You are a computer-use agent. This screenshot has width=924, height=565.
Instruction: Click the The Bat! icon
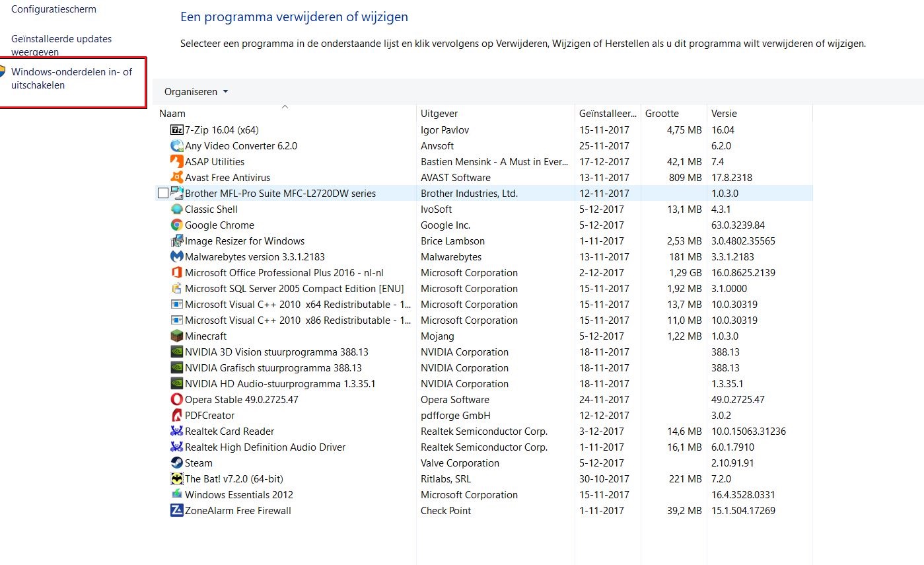[x=177, y=479]
